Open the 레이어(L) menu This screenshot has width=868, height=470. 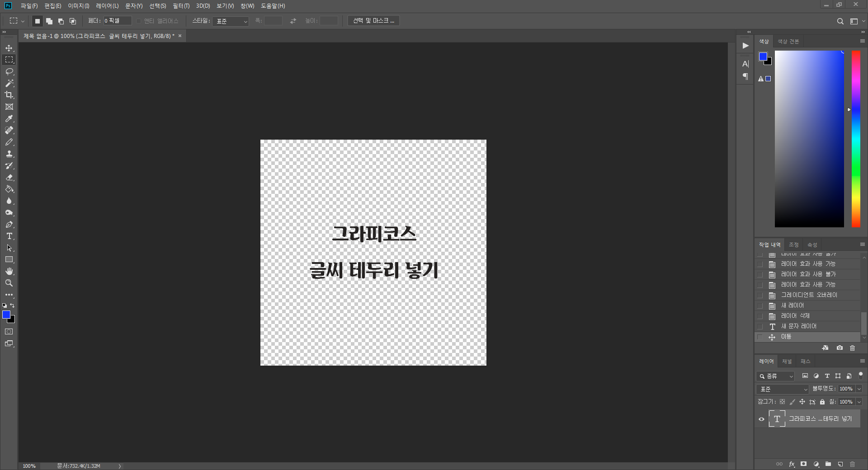point(107,6)
